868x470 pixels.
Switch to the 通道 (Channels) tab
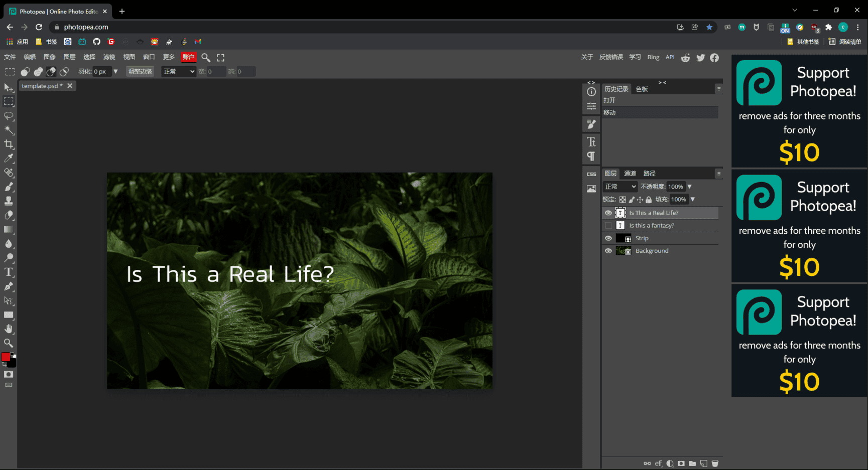[630, 174]
